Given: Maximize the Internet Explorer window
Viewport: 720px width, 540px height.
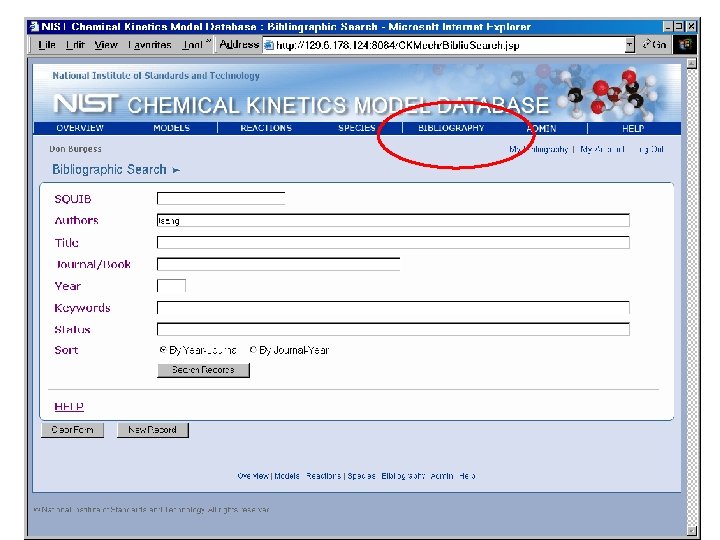Looking at the screenshot, I should 679,27.
